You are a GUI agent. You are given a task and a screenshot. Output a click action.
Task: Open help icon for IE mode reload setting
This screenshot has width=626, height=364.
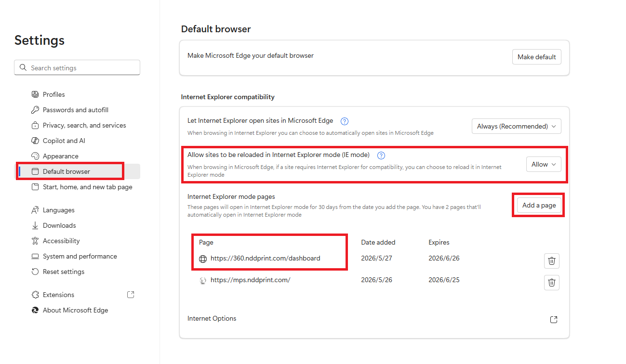pyautogui.click(x=381, y=155)
